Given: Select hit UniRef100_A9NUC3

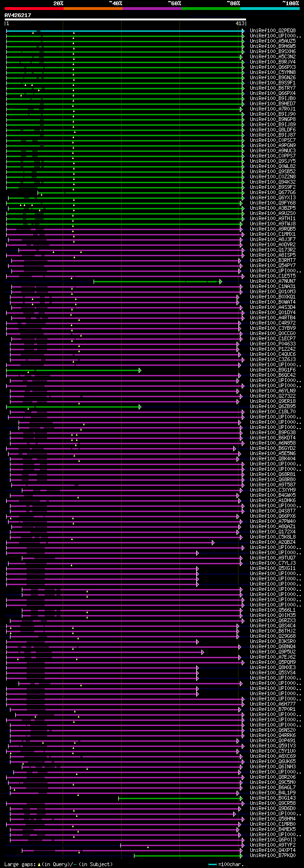Looking at the screenshot, I should [273, 150].
